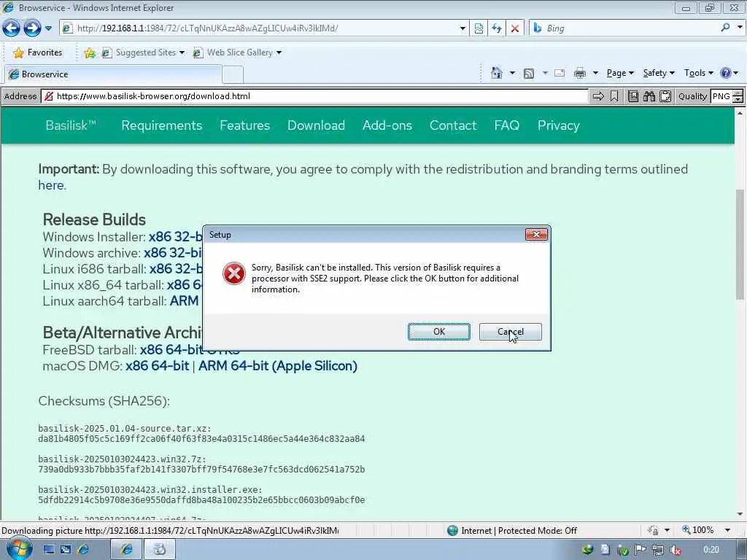Click Cancel in the Setup dialog
Screen dimensions: 747x560
510,332
